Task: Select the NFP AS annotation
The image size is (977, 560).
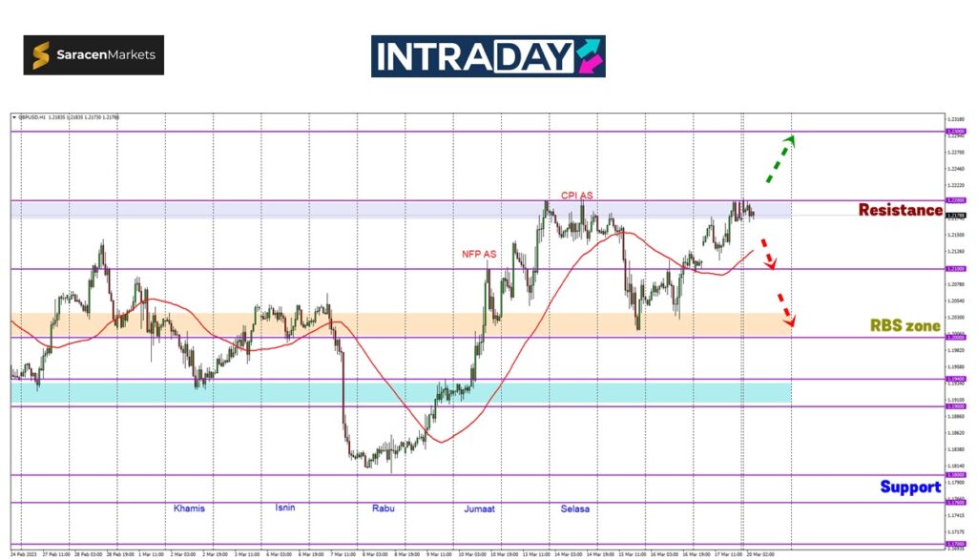Action: tap(477, 255)
